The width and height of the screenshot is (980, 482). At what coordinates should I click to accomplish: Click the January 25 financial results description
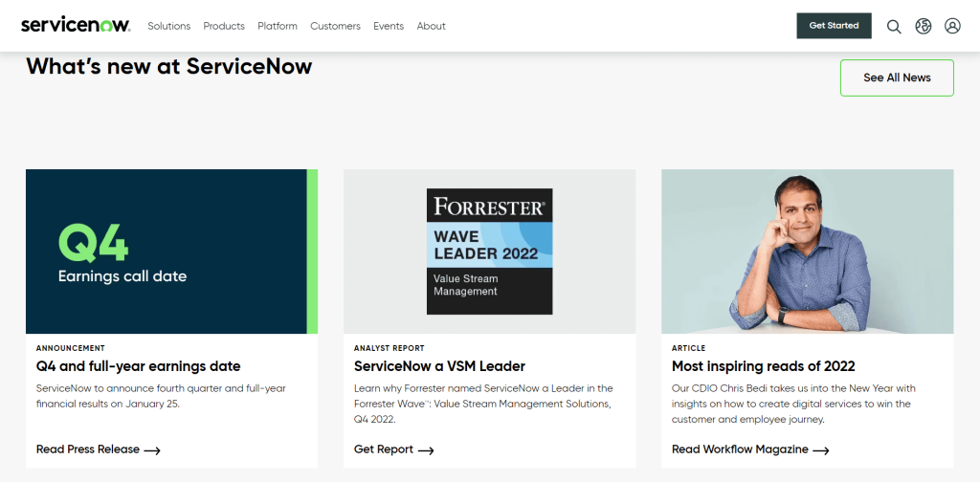pyautogui.click(x=161, y=396)
